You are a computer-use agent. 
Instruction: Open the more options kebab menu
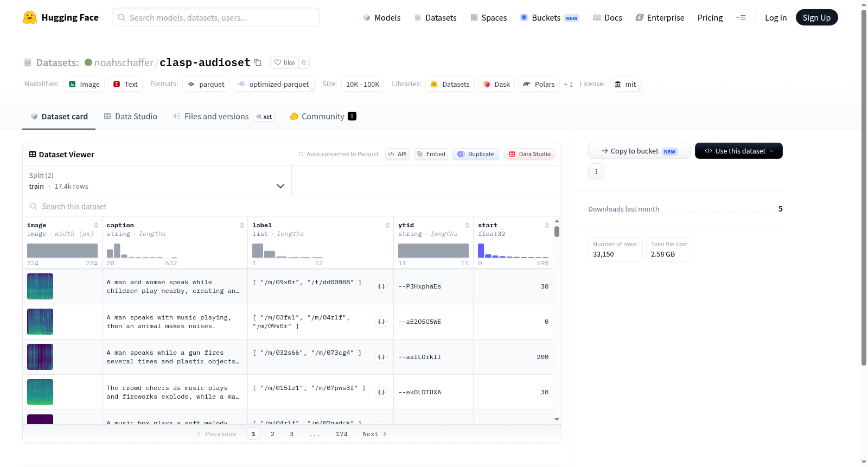(596, 171)
